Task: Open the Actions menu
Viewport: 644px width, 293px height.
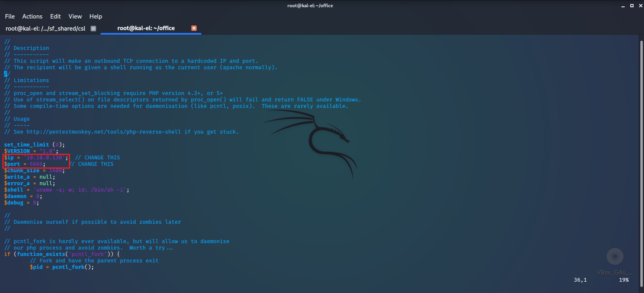Action: 32,17
